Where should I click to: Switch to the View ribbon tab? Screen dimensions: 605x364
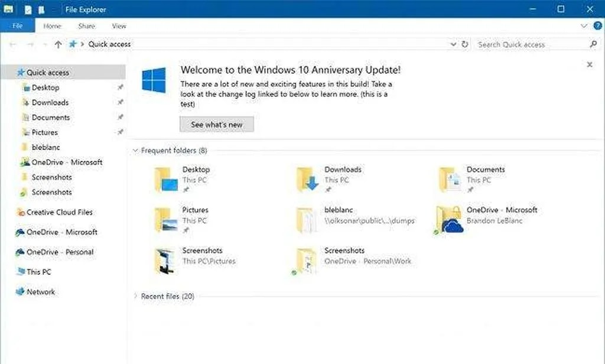tap(119, 26)
